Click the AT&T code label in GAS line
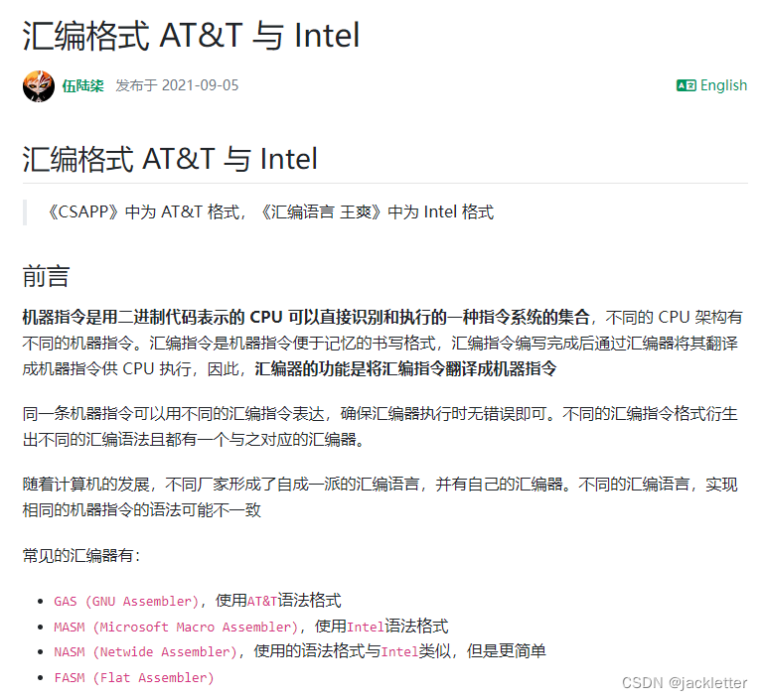 (262, 601)
